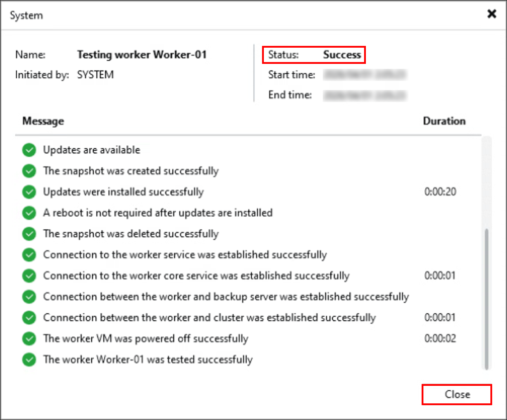This screenshot has width=507, height=420.
Task: Click the blurred Start time value
Action: tap(365, 75)
